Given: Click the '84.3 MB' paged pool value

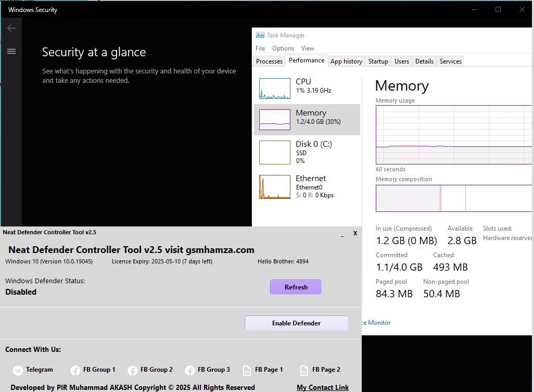Looking at the screenshot, I should pos(394,294).
